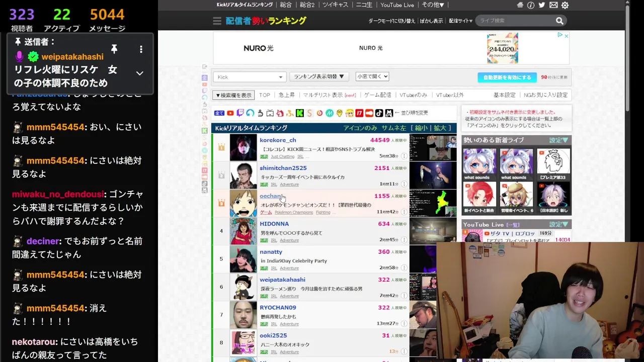The image size is (644, 362).
Task: Enable auto refresh (自動更新を有効にする)
Action: [x=507, y=77]
